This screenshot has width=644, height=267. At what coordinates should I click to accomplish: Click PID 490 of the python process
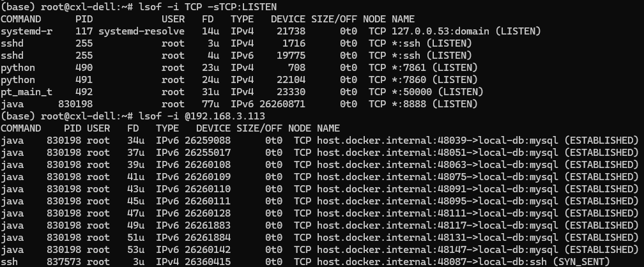pos(84,67)
